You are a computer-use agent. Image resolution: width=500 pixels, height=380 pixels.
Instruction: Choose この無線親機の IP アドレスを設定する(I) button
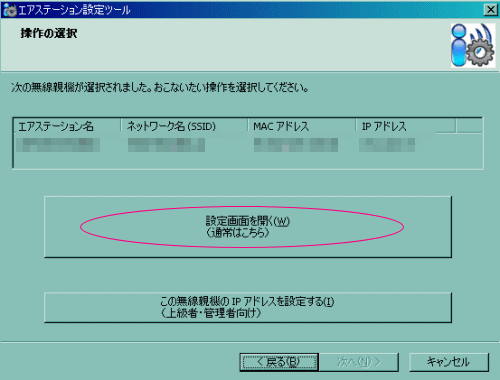[248, 307]
